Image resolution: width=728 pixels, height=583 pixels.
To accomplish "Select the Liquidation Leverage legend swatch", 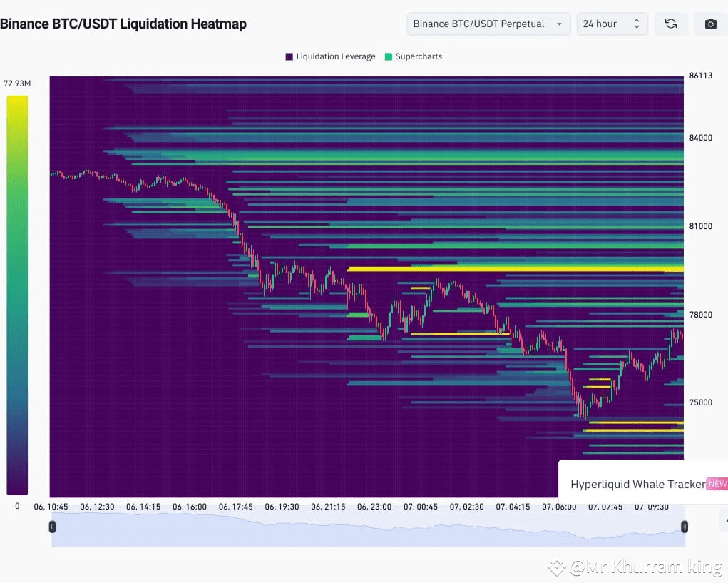I will coord(288,56).
